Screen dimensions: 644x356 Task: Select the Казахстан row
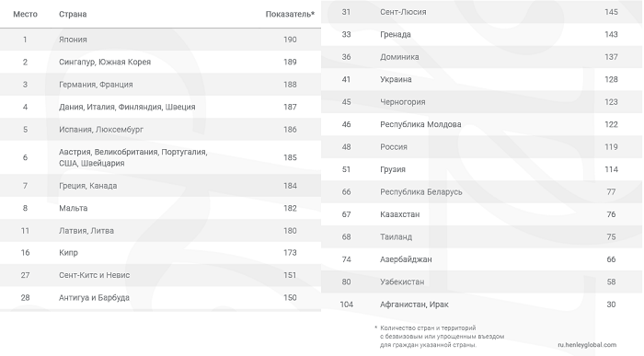[x=481, y=214]
